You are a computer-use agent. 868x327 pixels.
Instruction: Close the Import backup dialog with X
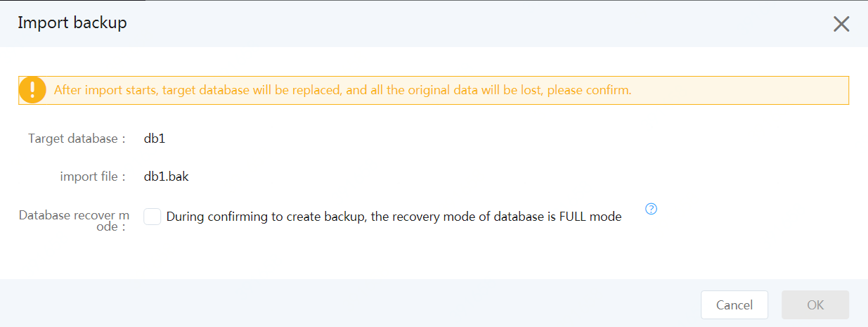click(841, 24)
